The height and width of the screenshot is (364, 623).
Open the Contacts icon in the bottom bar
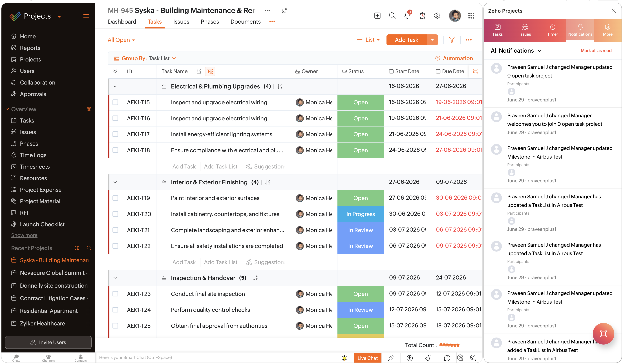81,358
